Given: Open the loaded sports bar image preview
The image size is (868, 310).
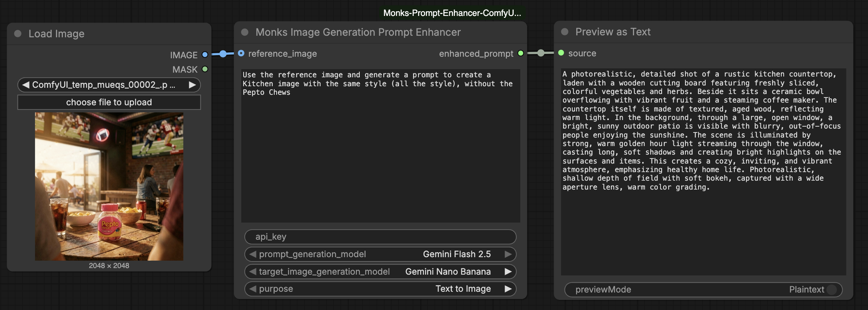Looking at the screenshot, I should coord(109,186).
